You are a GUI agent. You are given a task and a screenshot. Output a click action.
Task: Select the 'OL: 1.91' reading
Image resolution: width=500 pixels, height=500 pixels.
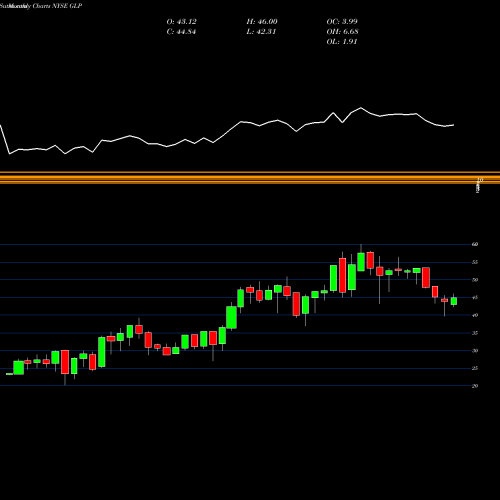342,42
